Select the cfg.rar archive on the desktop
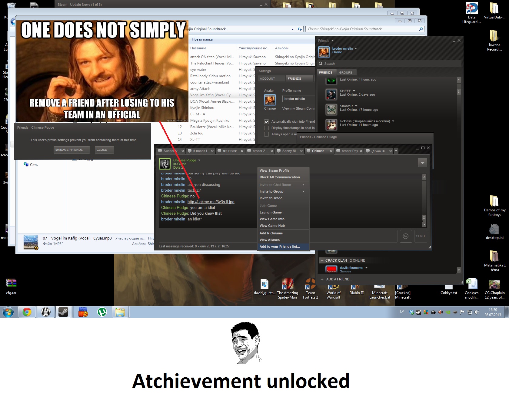This screenshot has height=420, width=509. (x=11, y=286)
